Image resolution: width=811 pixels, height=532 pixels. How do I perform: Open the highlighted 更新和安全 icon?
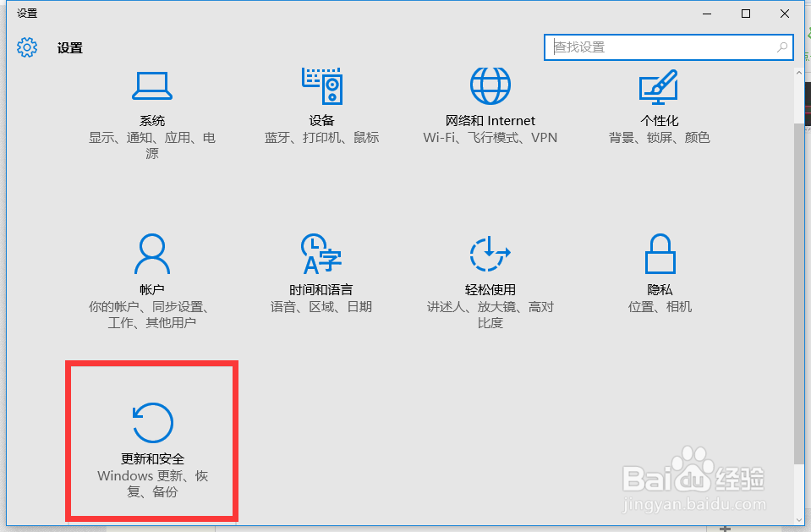[x=151, y=422]
